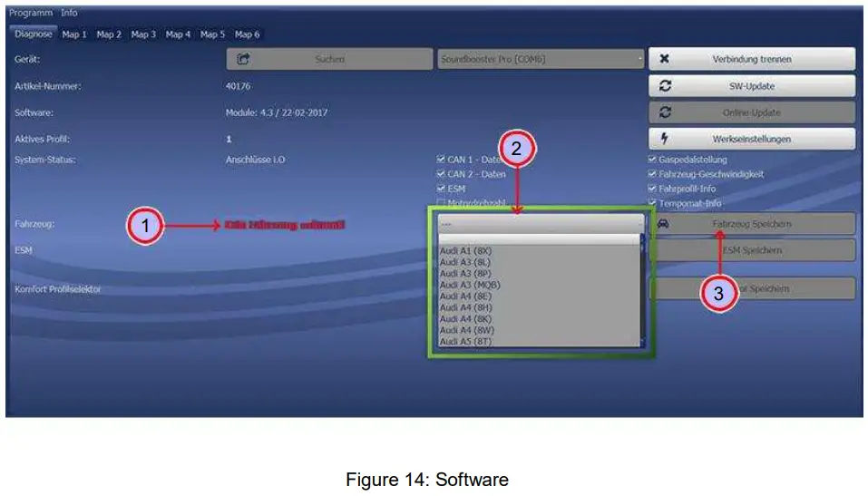Switch to the Map 5 tab
The image size is (868, 496).
pos(212,34)
